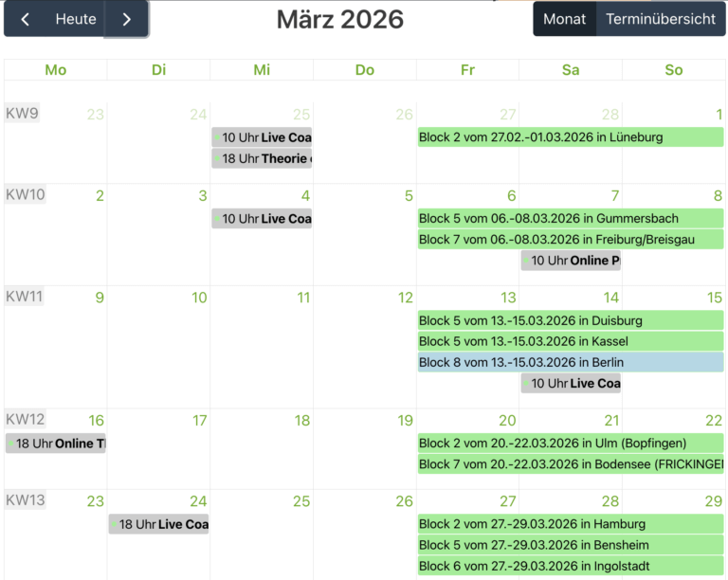728x580 pixels.
Task: Select day 19 in the calendar
Action: (405, 421)
